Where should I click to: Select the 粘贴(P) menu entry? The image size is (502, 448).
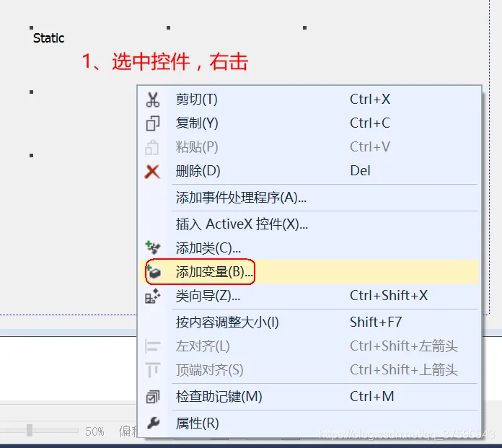coord(309,147)
